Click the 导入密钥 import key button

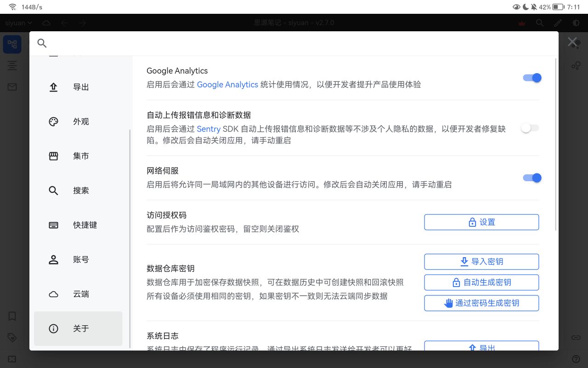pyautogui.click(x=481, y=262)
